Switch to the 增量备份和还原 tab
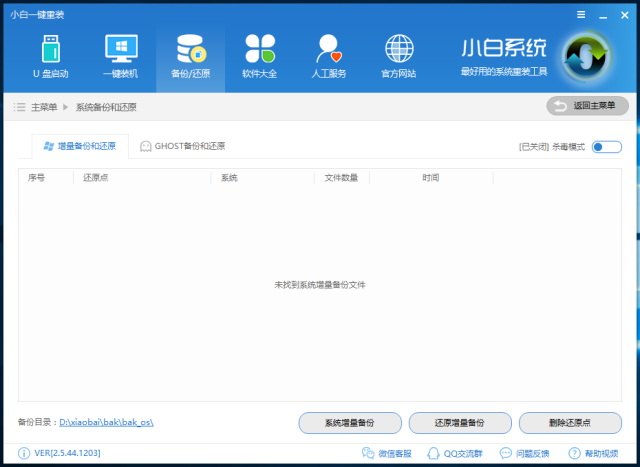640x467 pixels. click(x=79, y=147)
